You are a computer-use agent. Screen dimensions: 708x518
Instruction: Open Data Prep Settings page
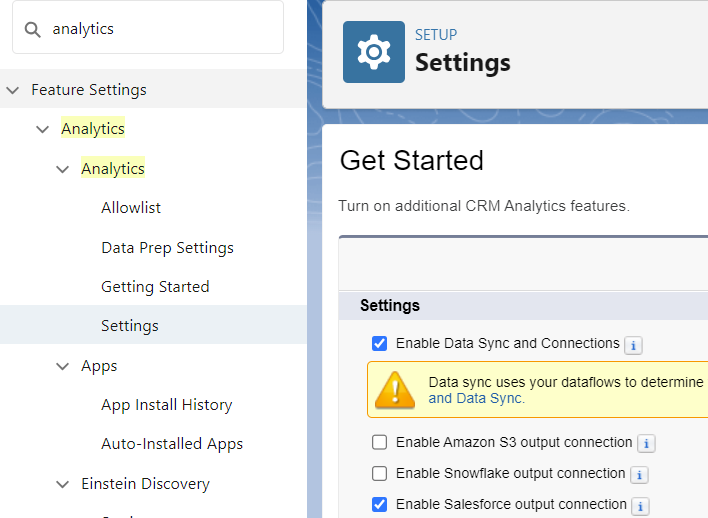pos(167,247)
